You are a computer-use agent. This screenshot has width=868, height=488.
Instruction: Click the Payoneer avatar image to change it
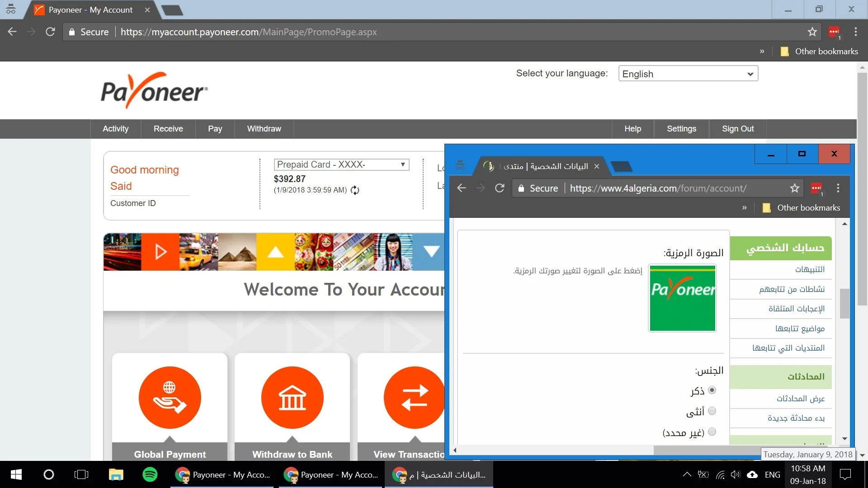coord(682,298)
